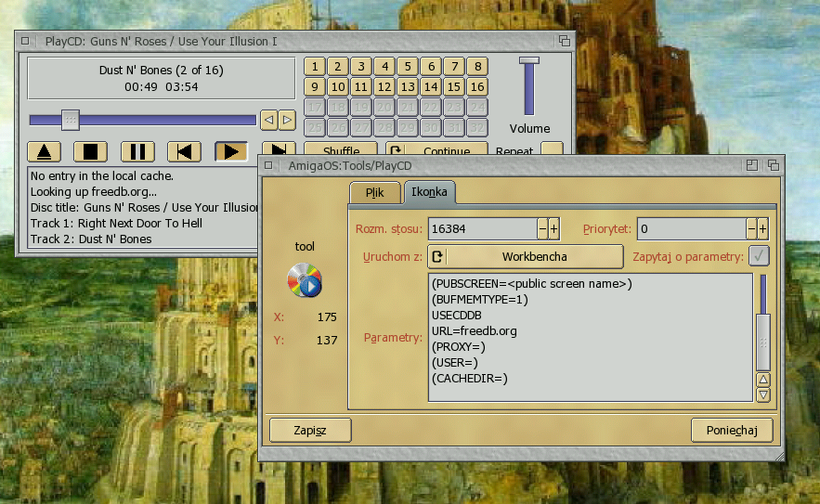Click the depth gadget of PlayCD player window

tap(565, 41)
